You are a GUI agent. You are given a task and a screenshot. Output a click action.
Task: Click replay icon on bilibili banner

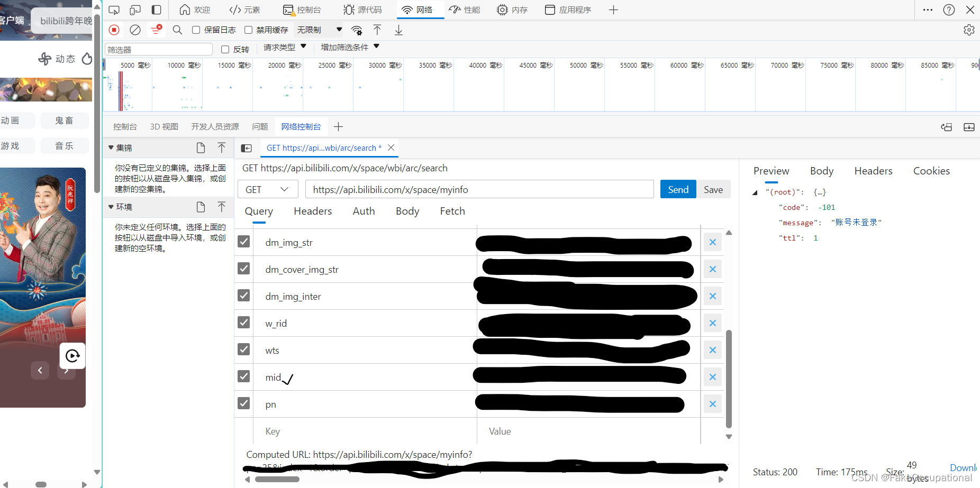(x=72, y=356)
